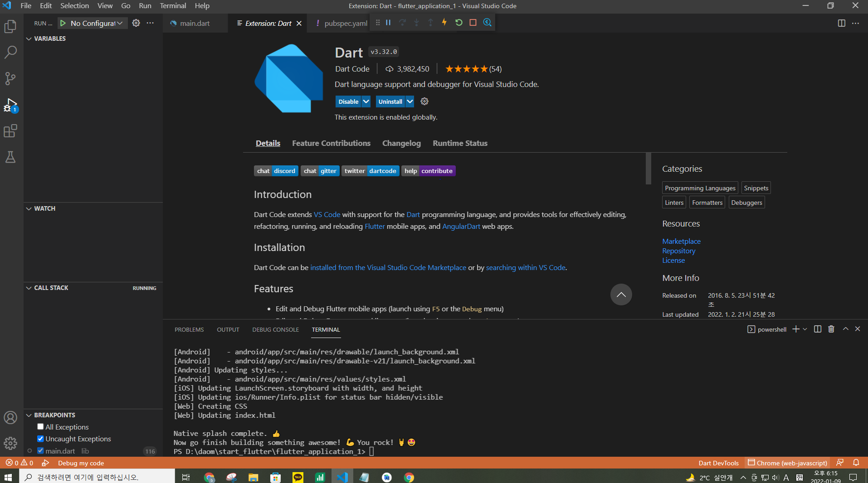Switch to the DEBUG CONSOLE panel tab
The image size is (868, 483).
tap(275, 329)
